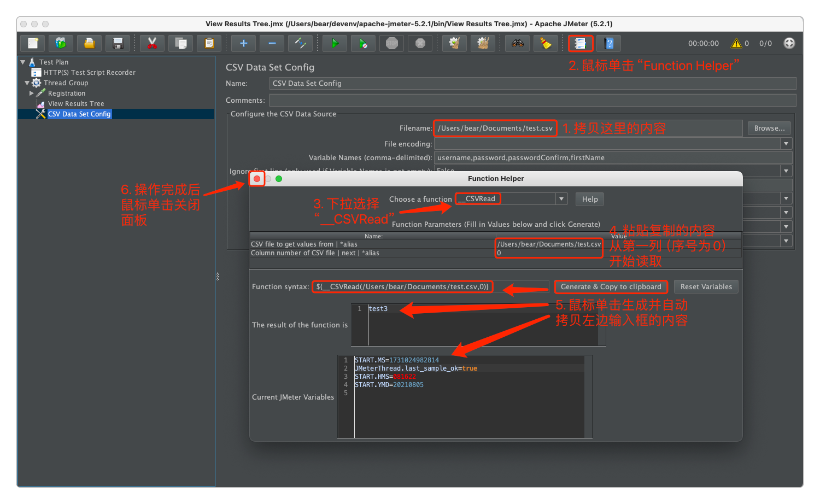Click the Help button in Function Helper
The image size is (820, 504).
point(590,199)
